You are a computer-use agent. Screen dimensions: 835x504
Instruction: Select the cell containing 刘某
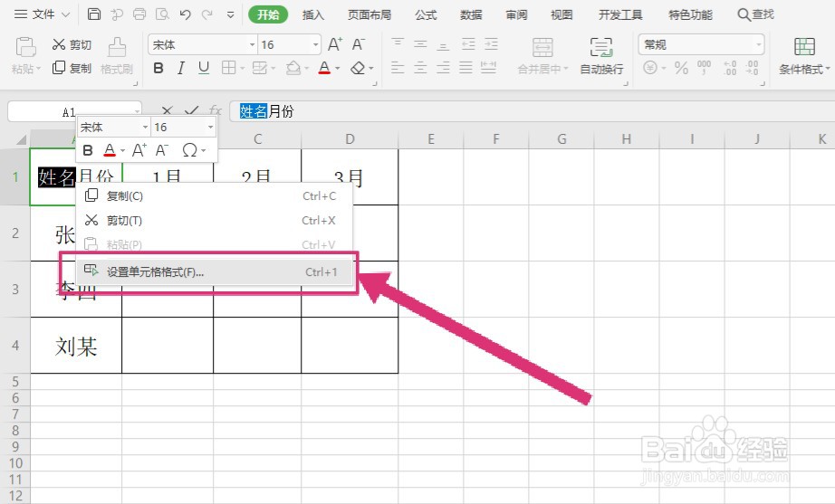point(76,346)
